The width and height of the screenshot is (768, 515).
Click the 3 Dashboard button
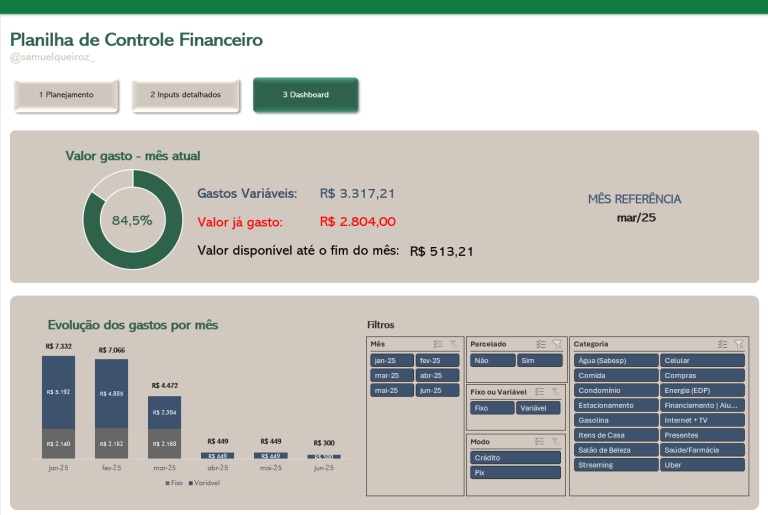point(305,95)
